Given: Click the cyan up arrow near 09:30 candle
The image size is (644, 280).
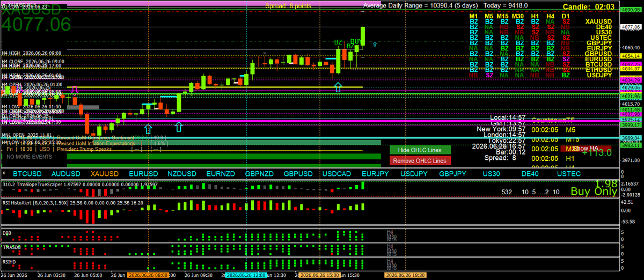Looking at the screenshot, I should pos(179,127).
